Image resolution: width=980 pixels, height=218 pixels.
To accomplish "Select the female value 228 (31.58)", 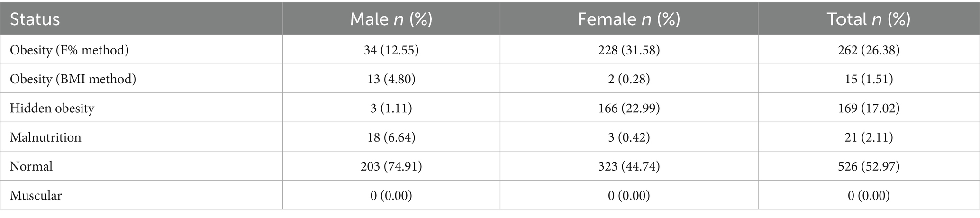I will pyautogui.click(x=629, y=50).
